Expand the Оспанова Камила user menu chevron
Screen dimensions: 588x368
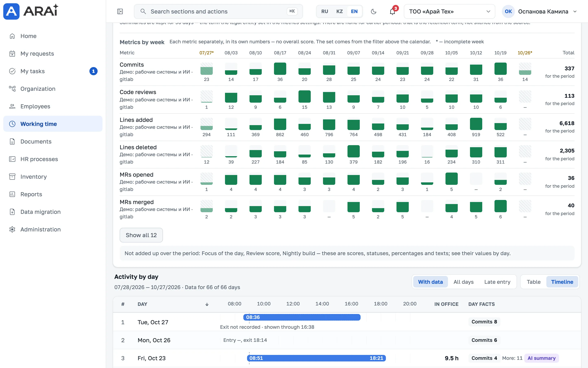pos(575,11)
